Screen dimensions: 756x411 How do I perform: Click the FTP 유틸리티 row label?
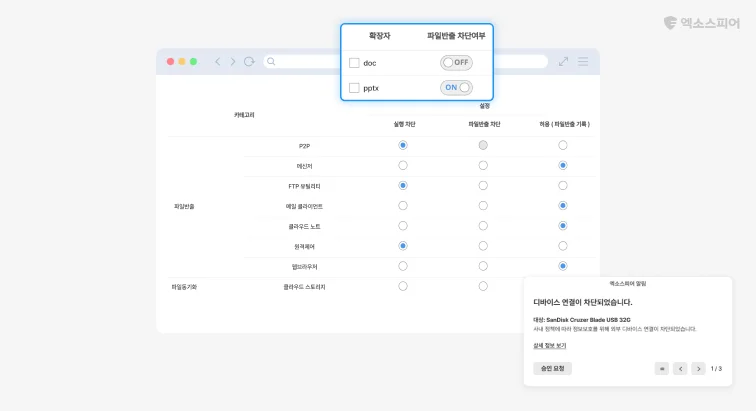click(x=304, y=187)
